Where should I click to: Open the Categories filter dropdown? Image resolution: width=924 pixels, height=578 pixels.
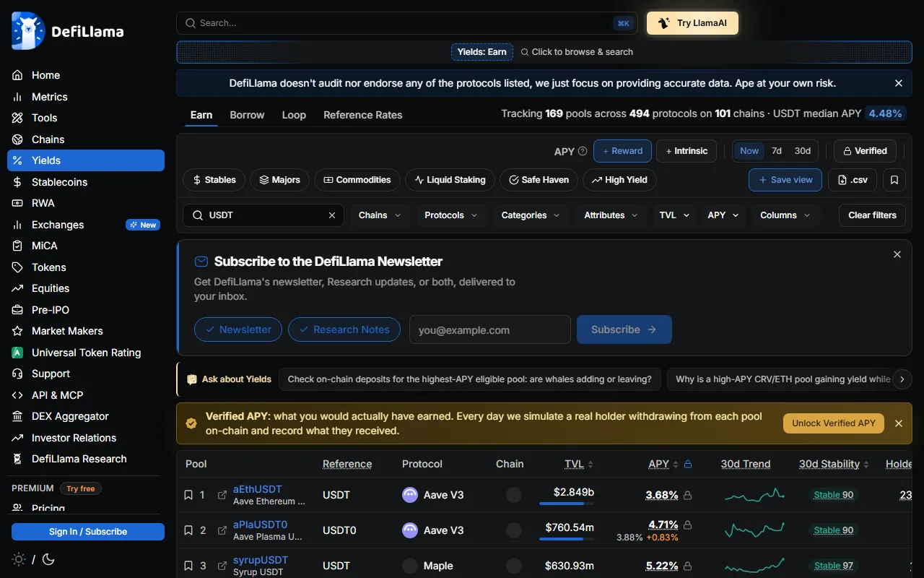[x=531, y=215]
